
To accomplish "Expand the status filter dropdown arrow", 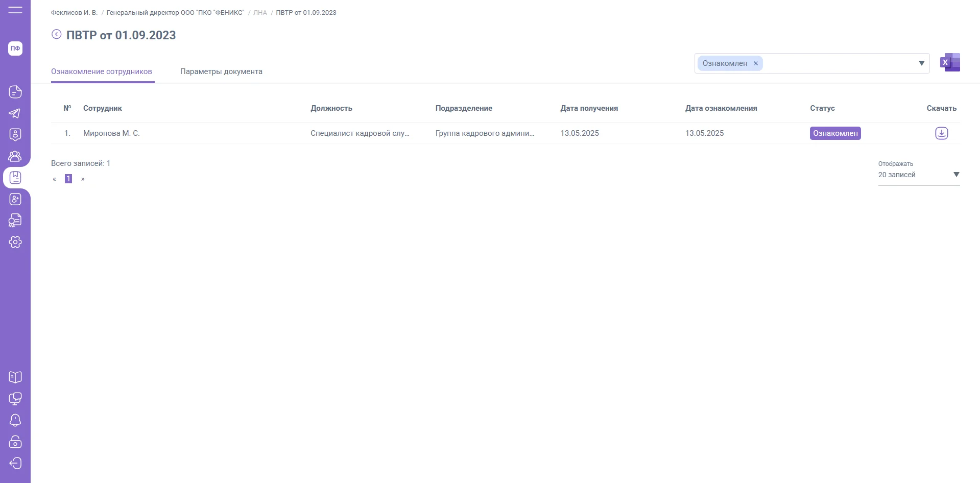I will pos(921,63).
